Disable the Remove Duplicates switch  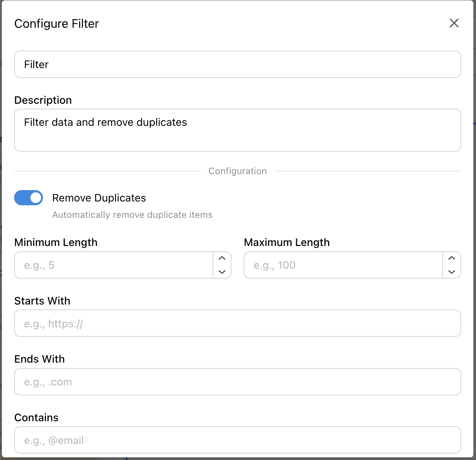[29, 198]
